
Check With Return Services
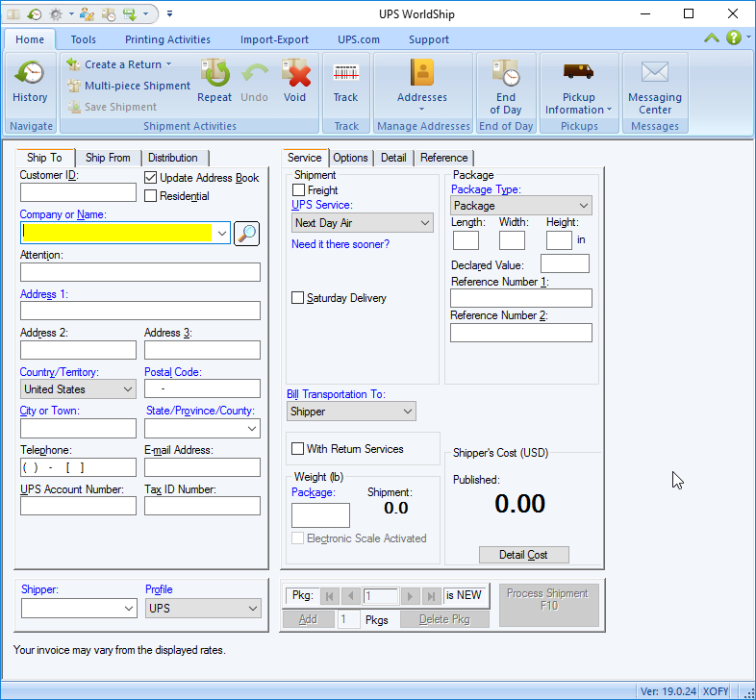point(298,448)
